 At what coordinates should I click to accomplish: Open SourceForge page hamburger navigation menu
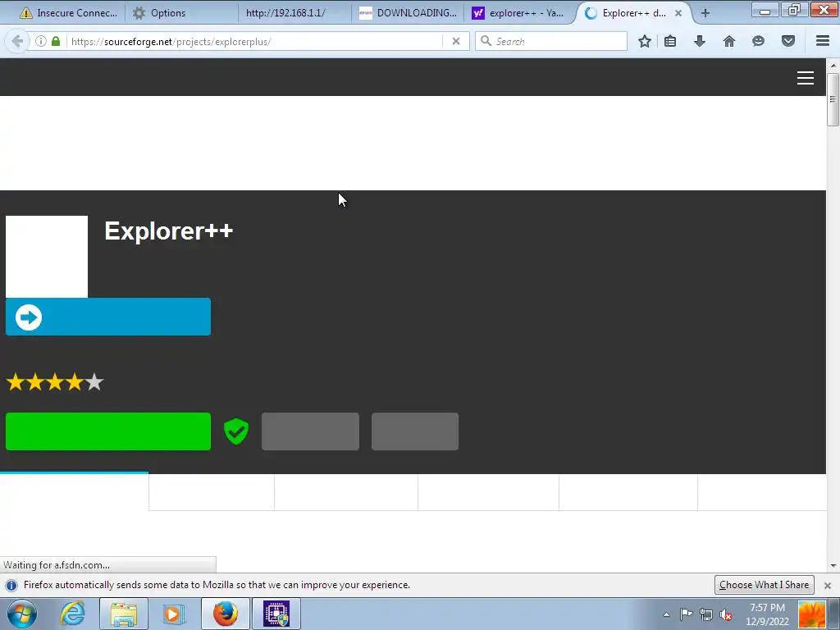[x=806, y=78]
